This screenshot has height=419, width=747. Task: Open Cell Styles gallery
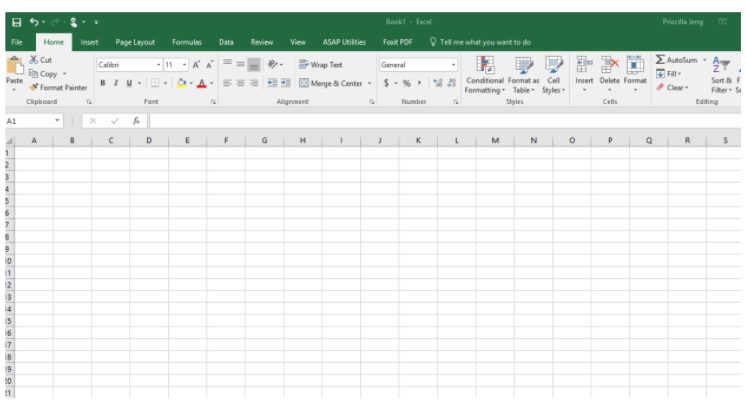click(554, 75)
